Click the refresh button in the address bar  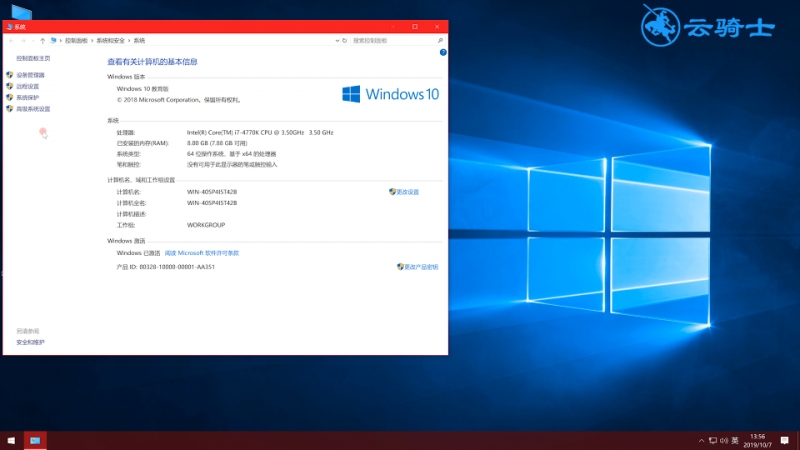click(x=344, y=40)
